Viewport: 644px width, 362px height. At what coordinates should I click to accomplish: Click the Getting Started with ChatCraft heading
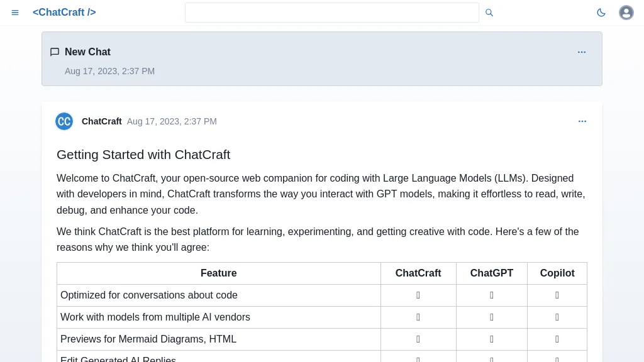143,155
